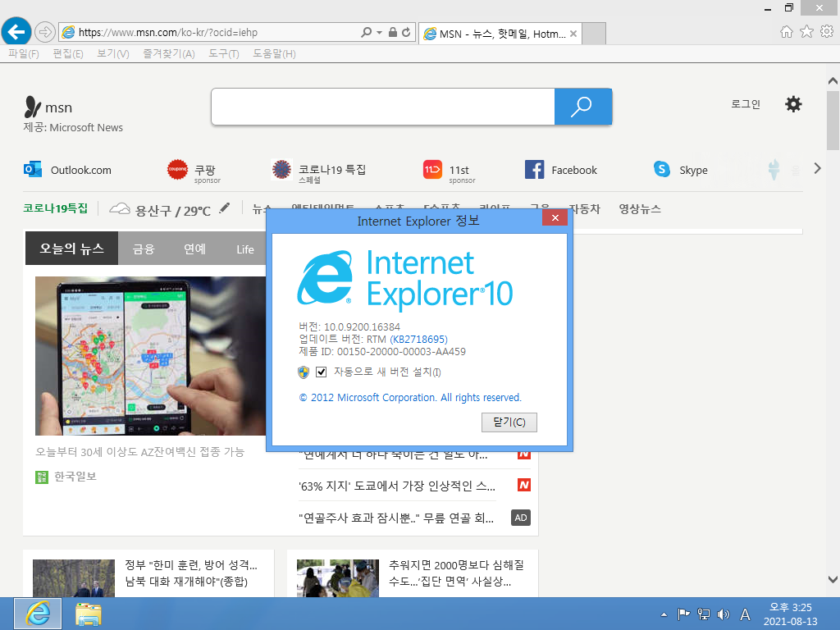840x630 pixels.
Task: Open the 보기(V) menu
Action: [x=113, y=53]
